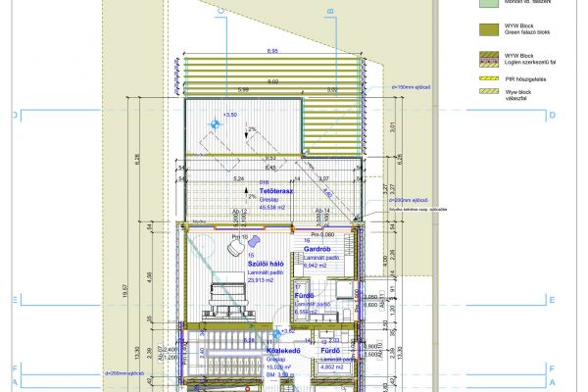Click the yellow PIR hőszigetelés legend swatch

489,78
